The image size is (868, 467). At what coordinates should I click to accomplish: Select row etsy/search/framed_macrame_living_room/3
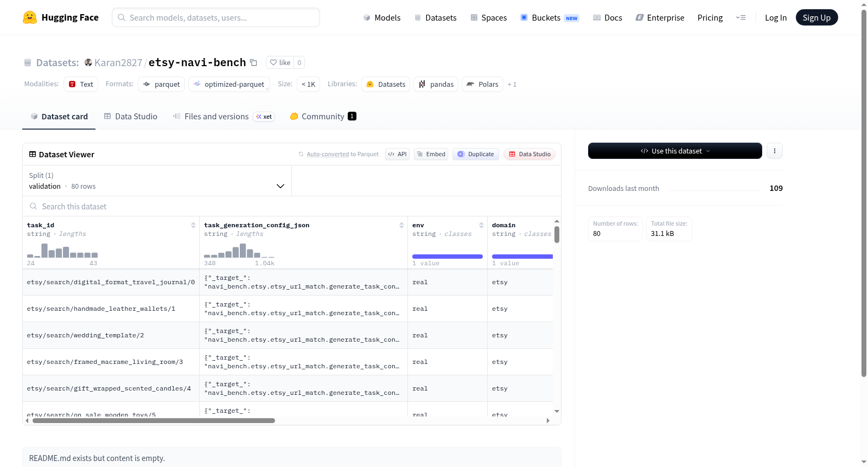point(105,362)
